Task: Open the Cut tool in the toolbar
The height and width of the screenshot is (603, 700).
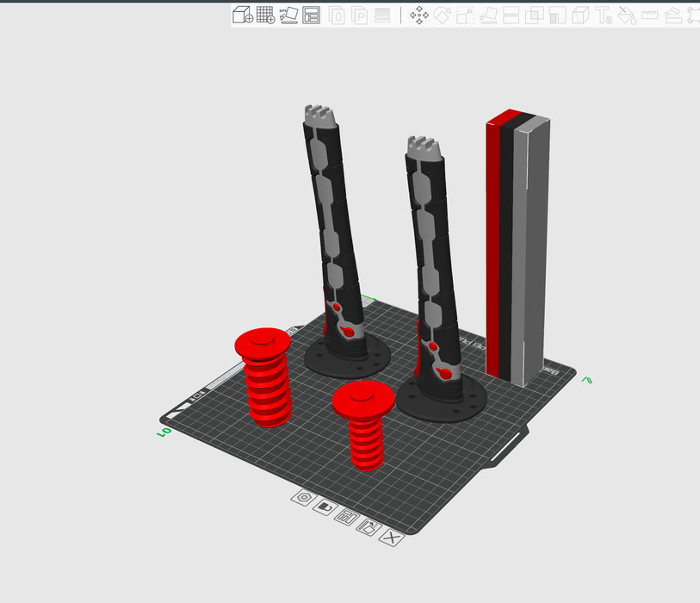Action: pyautogui.click(x=511, y=15)
